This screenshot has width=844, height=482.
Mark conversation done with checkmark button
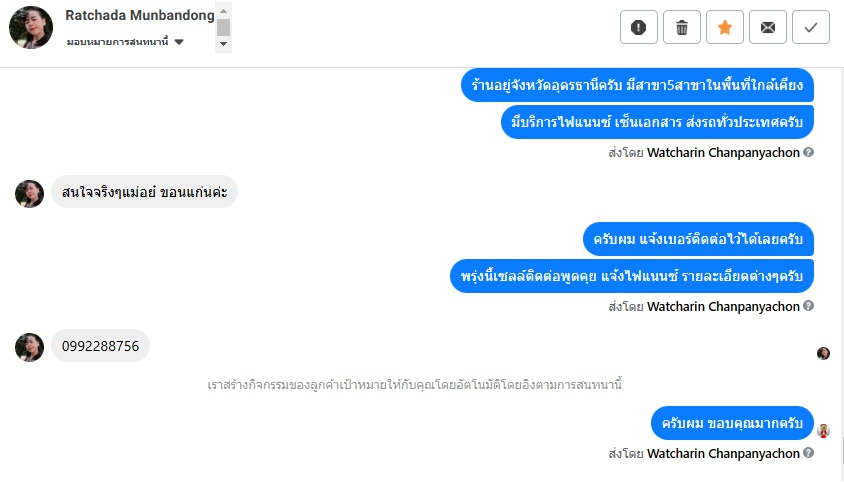[x=811, y=28]
